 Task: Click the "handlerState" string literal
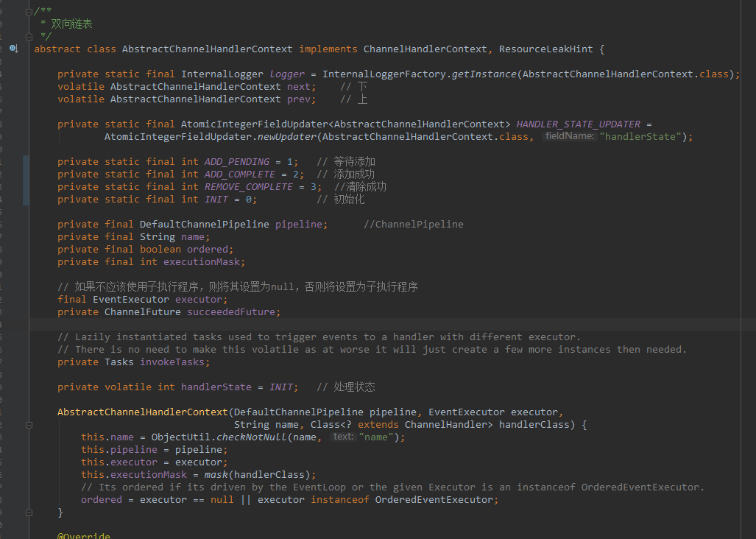click(640, 137)
